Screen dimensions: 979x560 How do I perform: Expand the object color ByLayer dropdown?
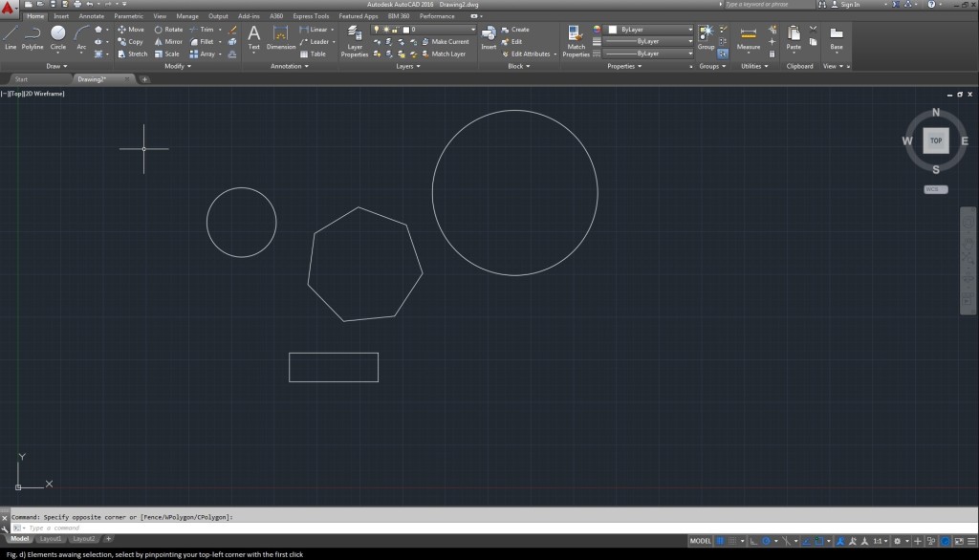pyautogui.click(x=690, y=30)
